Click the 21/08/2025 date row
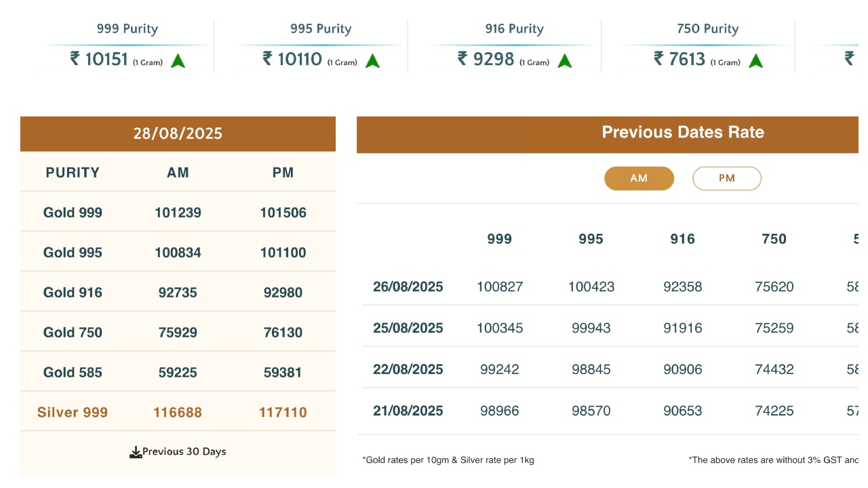Image resolution: width=868 pixels, height=488 pixels. 408,411
